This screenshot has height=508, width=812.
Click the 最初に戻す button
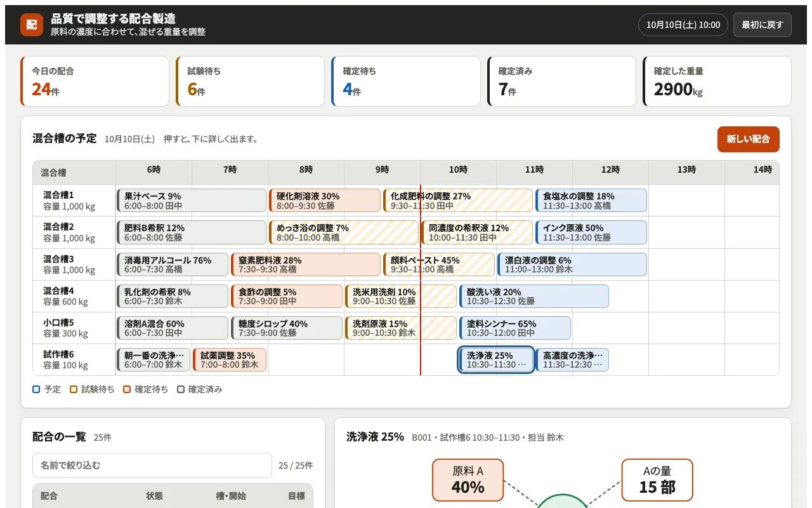pos(763,25)
